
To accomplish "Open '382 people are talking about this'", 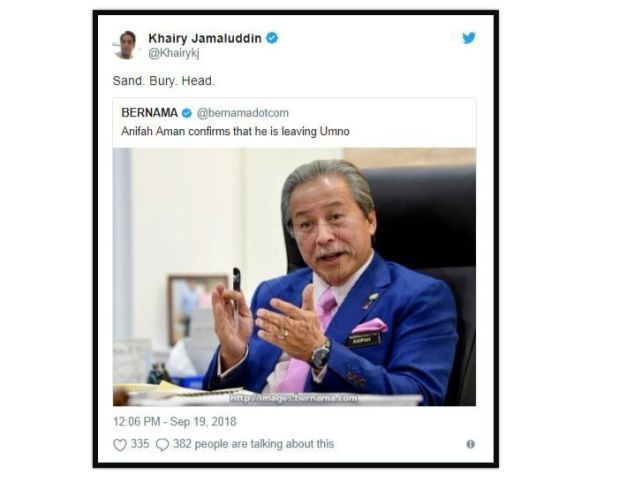I will point(253,444).
